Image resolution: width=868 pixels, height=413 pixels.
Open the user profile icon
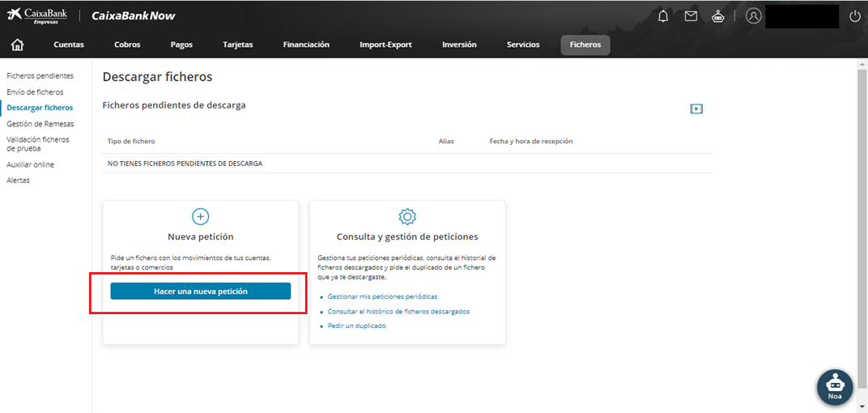pos(754,16)
